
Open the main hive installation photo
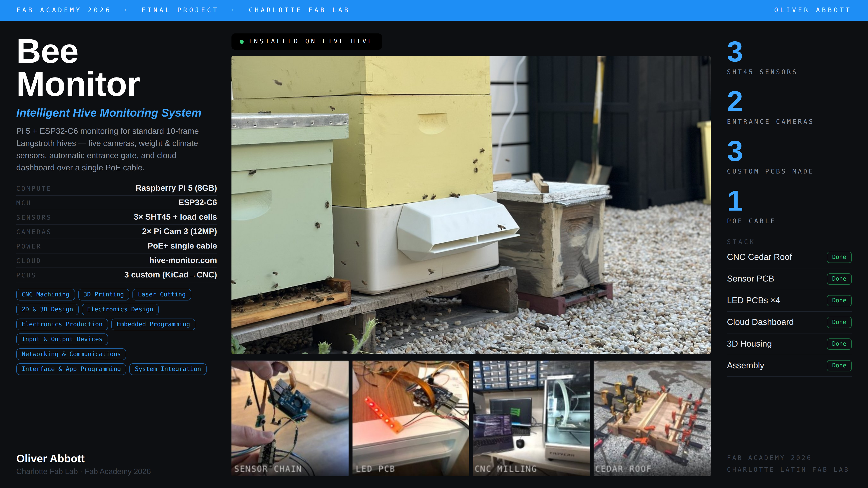(471, 205)
